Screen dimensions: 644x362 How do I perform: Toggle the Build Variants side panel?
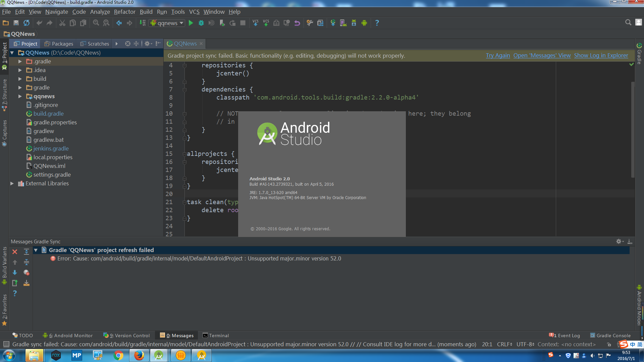tap(4, 266)
